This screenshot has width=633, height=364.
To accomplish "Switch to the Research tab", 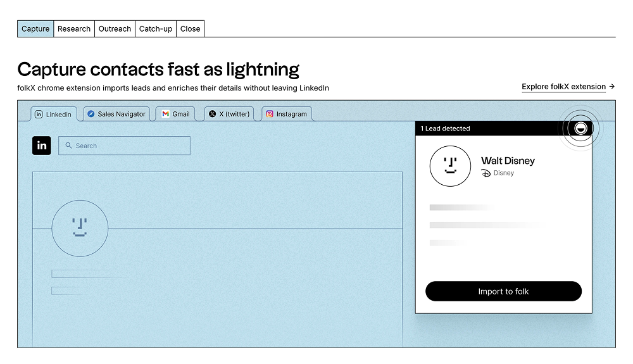I will coord(74,28).
